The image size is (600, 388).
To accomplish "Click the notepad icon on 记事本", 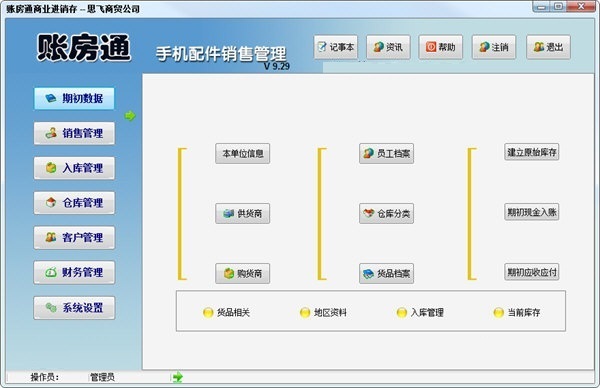I will click(x=322, y=47).
